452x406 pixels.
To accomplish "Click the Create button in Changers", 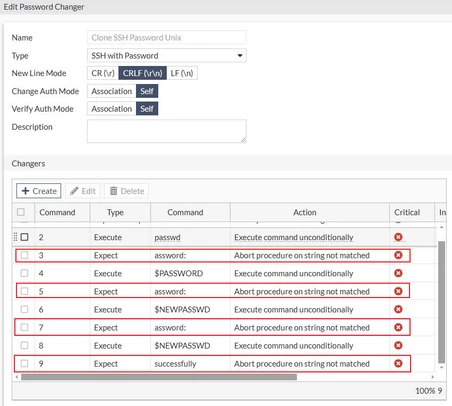I will coord(39,191).
